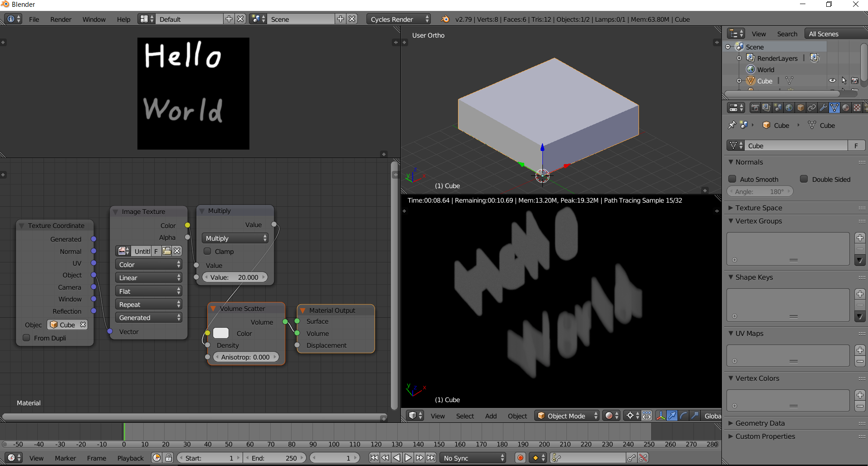
Task: Open the Cycles Render engine dropdown
Action: (399, 19)
